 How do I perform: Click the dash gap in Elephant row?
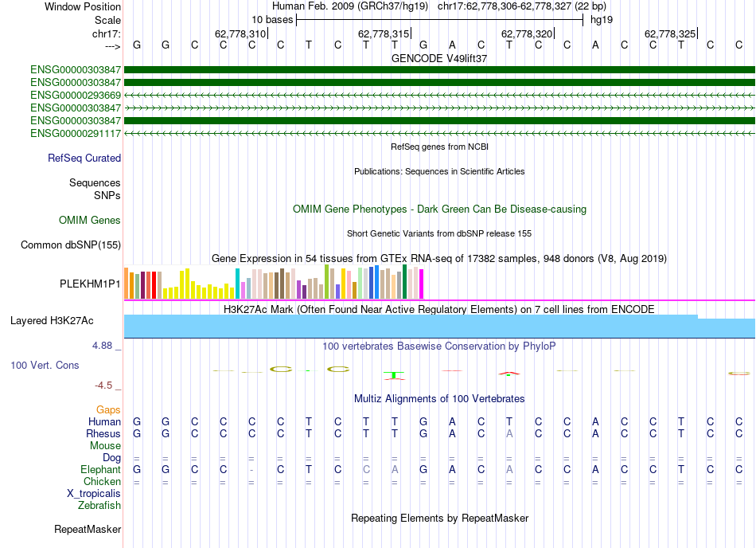(x=251, y=470)
